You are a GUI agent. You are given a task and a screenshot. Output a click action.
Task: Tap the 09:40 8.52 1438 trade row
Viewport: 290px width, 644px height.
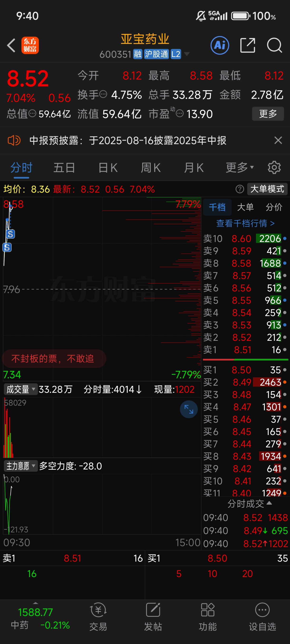pos(246,517)
